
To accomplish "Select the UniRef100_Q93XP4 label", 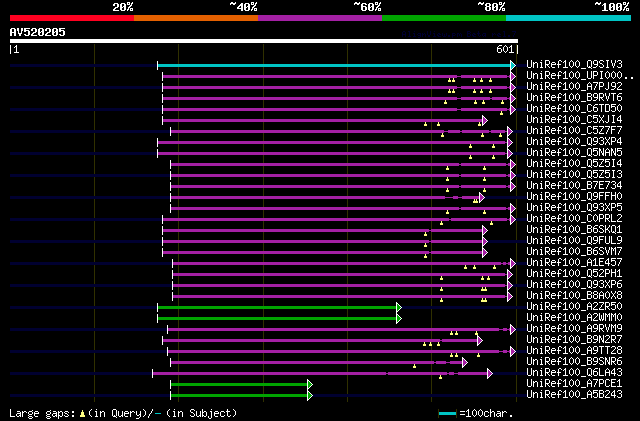I will pyautogui.click(x=574, y=142).
